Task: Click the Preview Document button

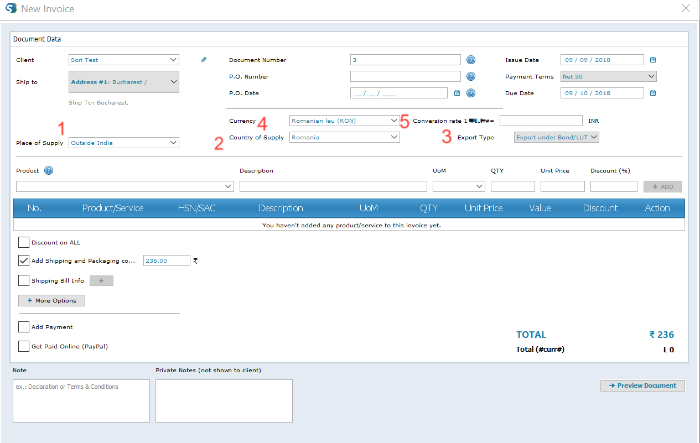Action: pyautogui.click(x=642, y=386)
